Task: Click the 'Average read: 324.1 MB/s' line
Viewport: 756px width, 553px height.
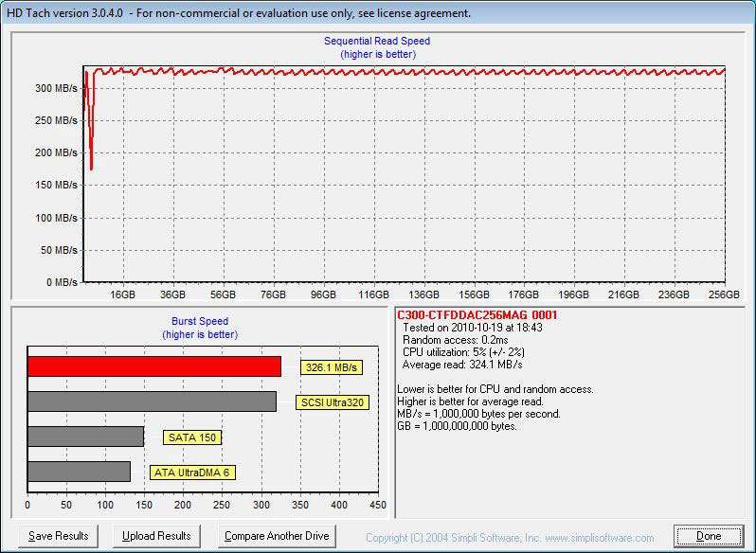Action: [x=462, y=365]
